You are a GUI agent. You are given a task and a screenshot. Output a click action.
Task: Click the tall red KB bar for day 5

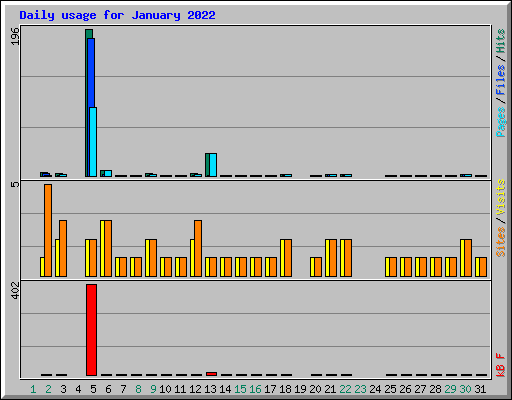[x=91, y=330]
